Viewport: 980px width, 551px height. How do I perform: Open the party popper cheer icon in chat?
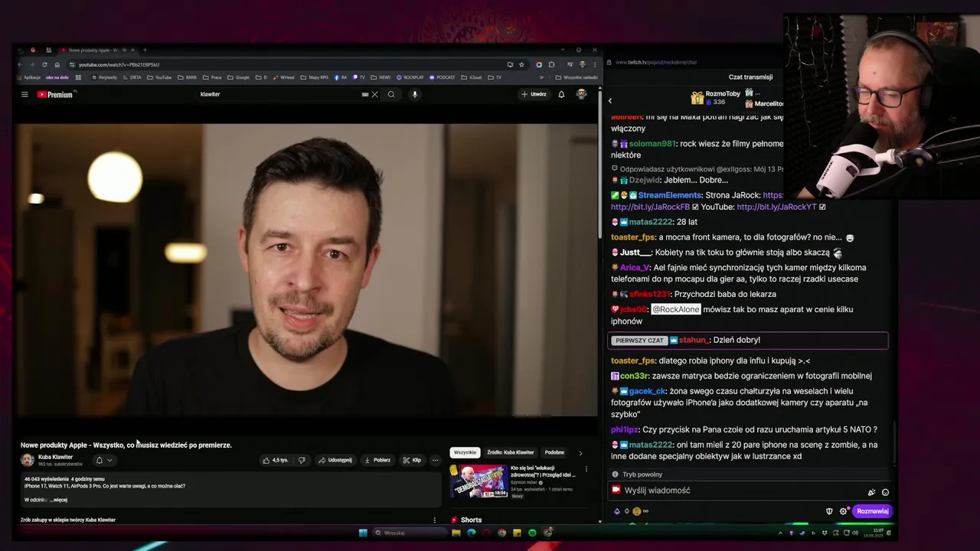point(871,492)
